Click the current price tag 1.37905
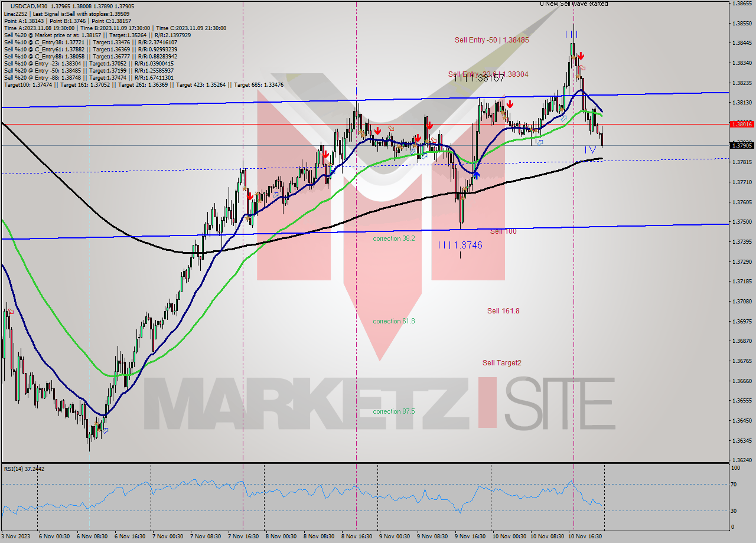Image resolution: width=756 pixels, height=543 pixels. (742, 145)
